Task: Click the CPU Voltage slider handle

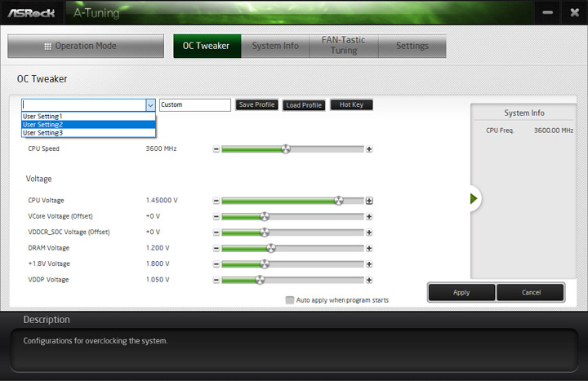Action: (339, 201)
